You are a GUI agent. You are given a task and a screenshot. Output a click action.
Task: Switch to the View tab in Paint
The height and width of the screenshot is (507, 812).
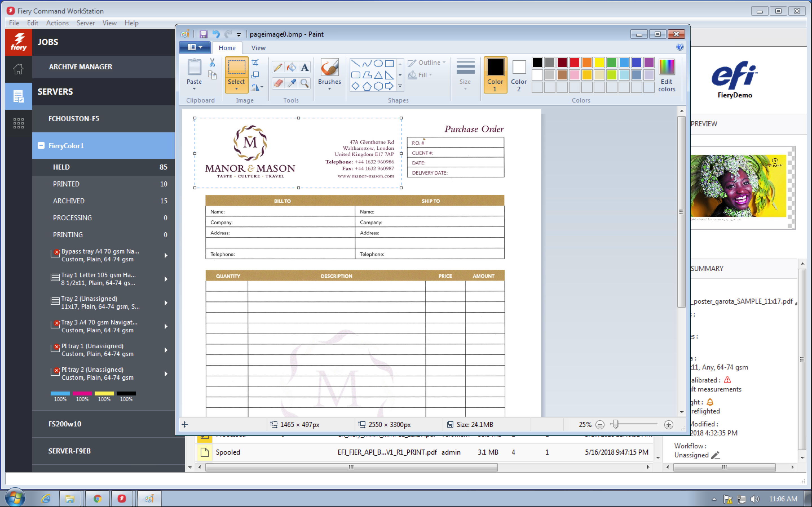[258, 48]
